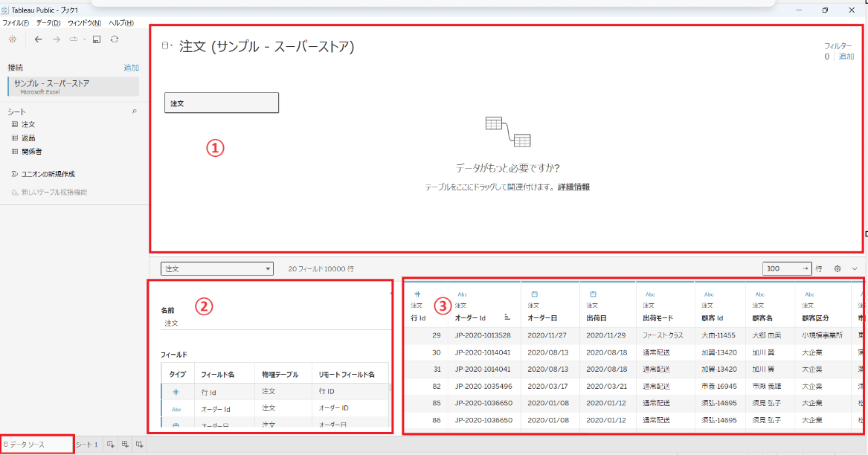Switch to the シート 1 tab
This screenshot has width=868, height=455.
pos(87,445)
